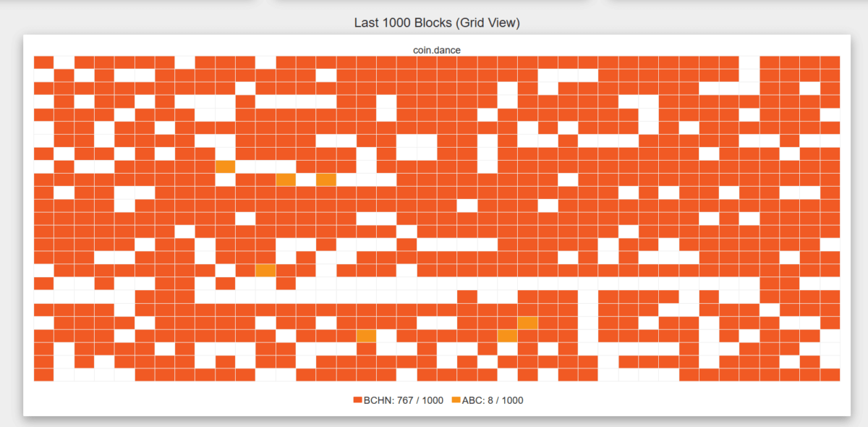Click the last white cell in the top row
This screenshot has height=427, width=868.
tap(749, 62)
